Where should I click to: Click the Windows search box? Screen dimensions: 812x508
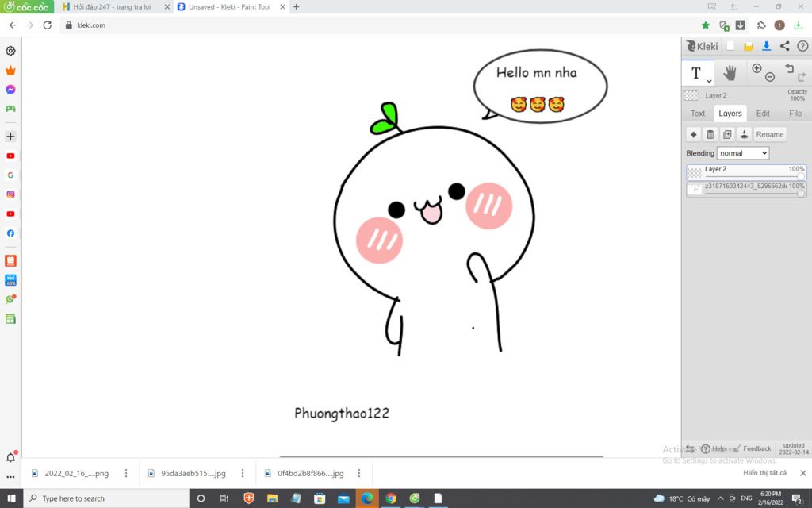click(x=107, y=498)
